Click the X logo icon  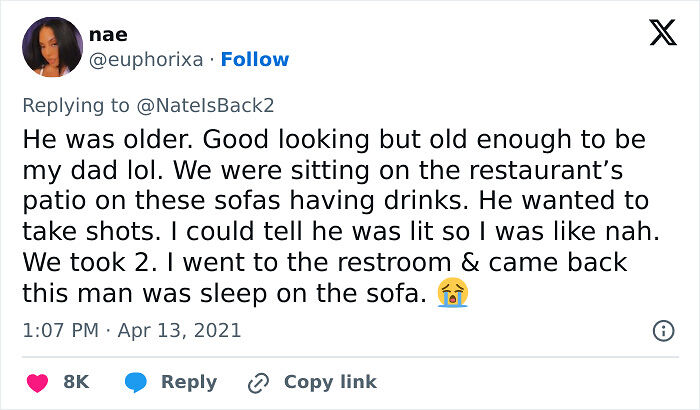click(x=663, y=34)
